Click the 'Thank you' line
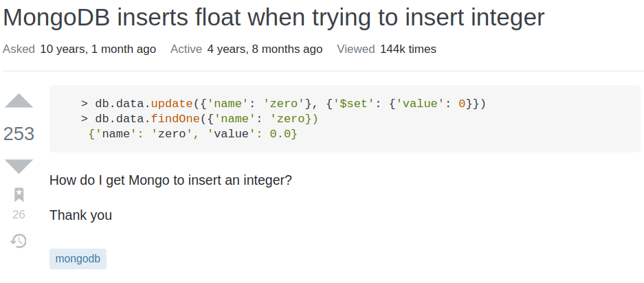 pos(80,215)
